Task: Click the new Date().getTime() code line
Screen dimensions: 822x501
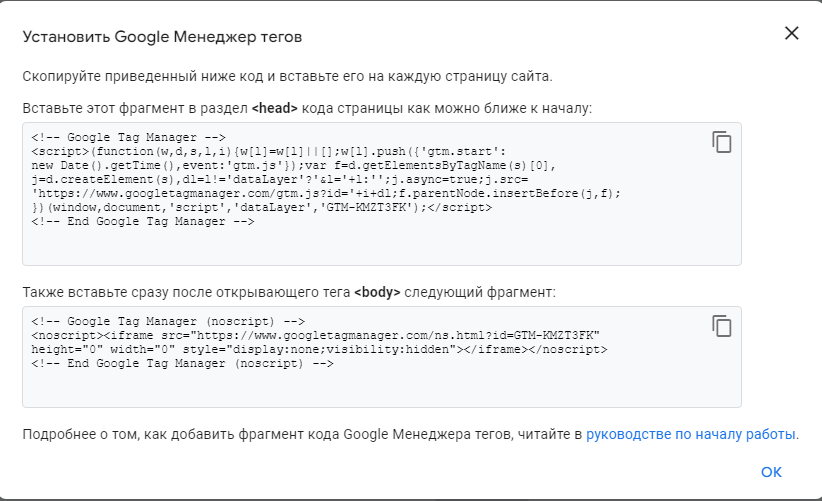Action: tap(293, 166)
